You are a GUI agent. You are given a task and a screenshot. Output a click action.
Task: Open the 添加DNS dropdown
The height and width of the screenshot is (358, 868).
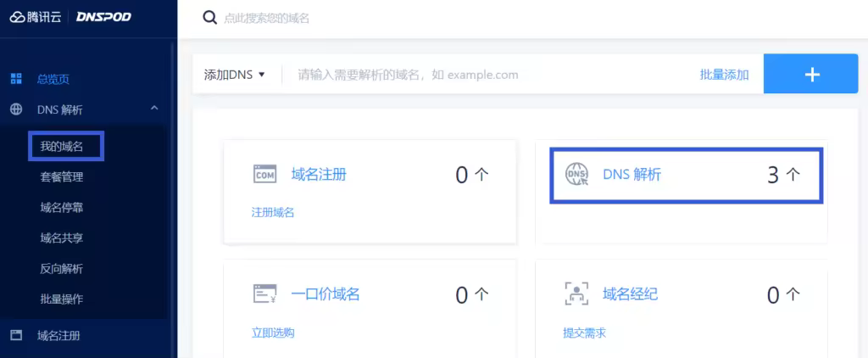235,75
